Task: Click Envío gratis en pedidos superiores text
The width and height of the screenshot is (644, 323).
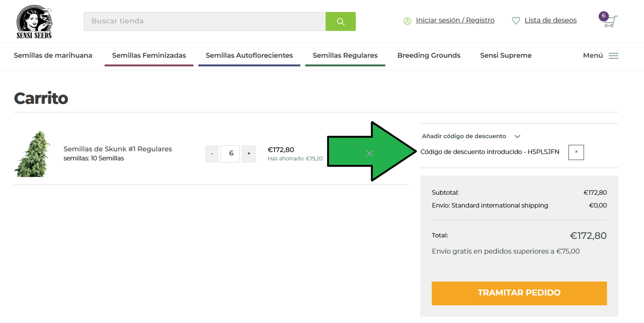Action: [x=506, y=251]
